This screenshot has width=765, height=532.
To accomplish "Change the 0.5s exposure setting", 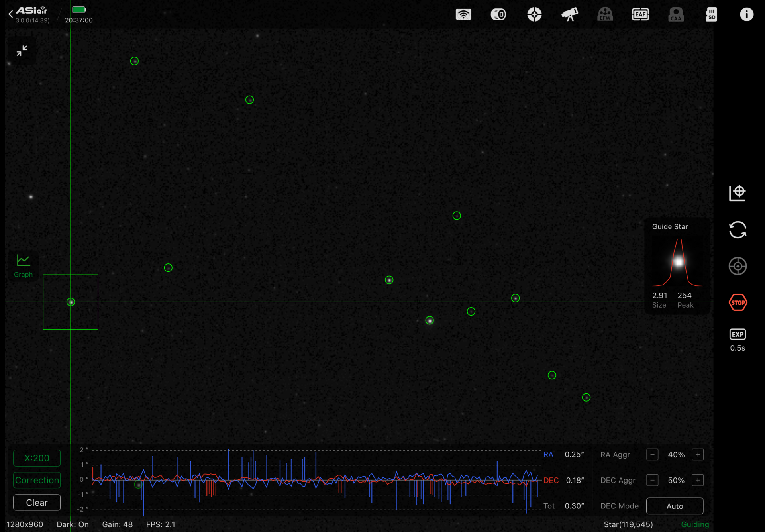I will coord(738,340).
